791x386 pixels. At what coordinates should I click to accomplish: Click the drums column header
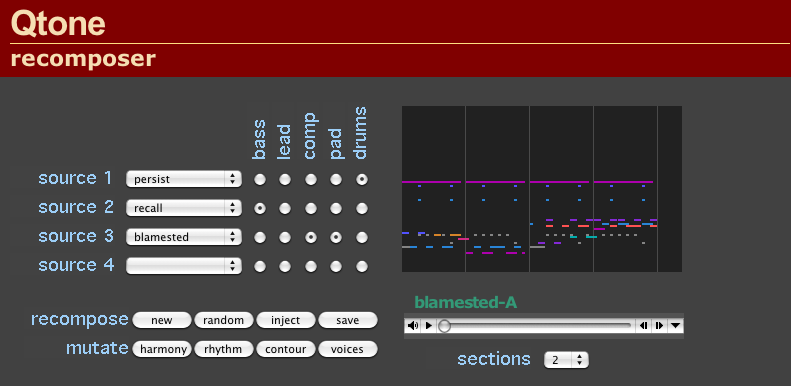[x=360, y=133]
